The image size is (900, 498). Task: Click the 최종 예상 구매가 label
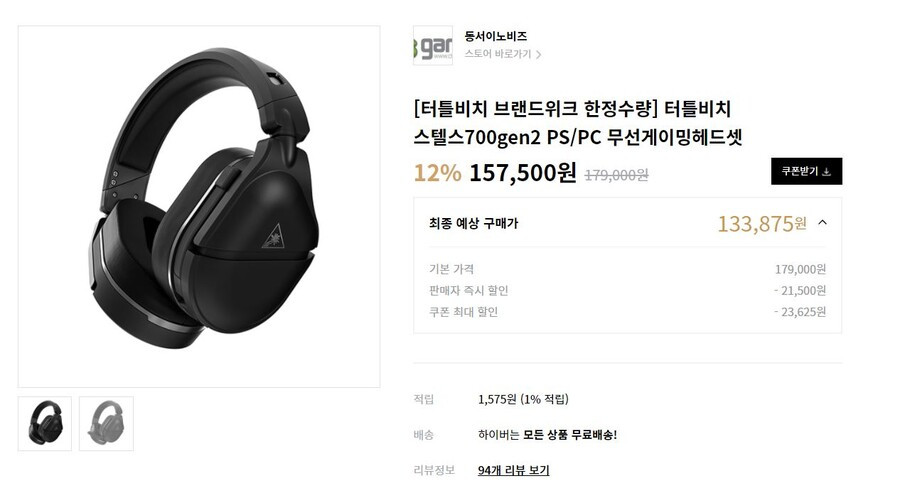click(x=474, y=223)
